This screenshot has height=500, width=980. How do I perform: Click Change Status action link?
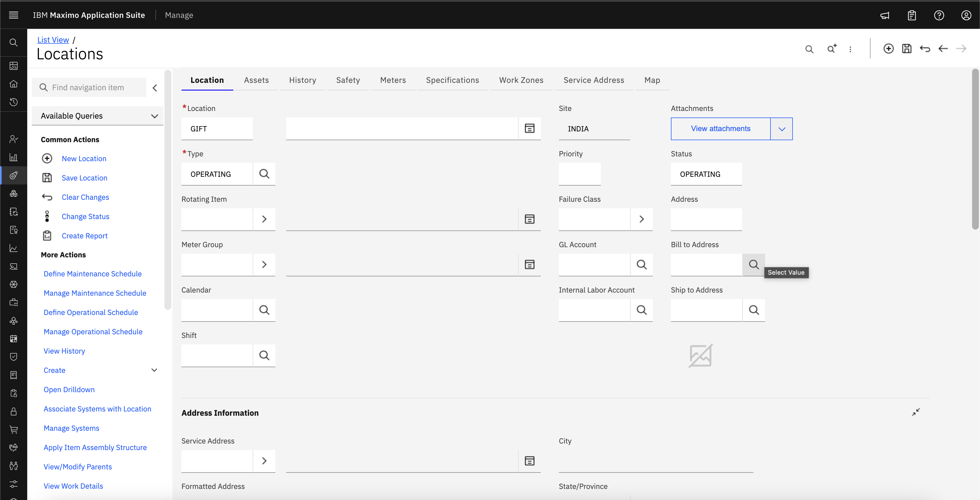86,216
